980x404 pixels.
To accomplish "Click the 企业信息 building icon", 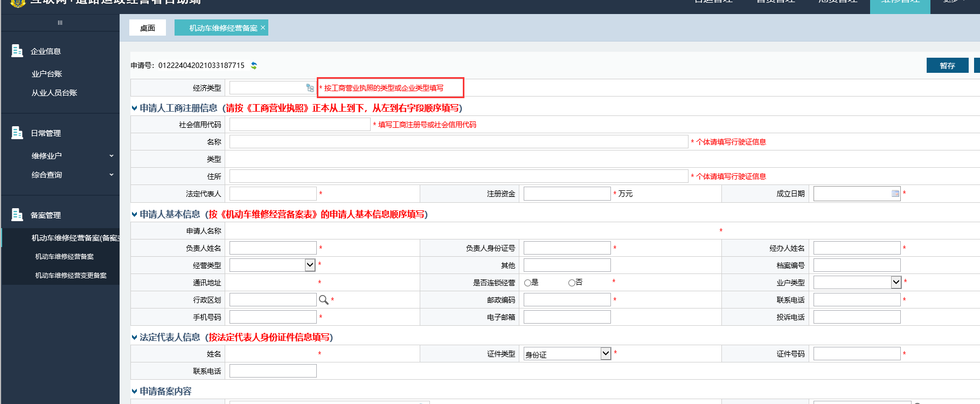I will coord(17,51).
